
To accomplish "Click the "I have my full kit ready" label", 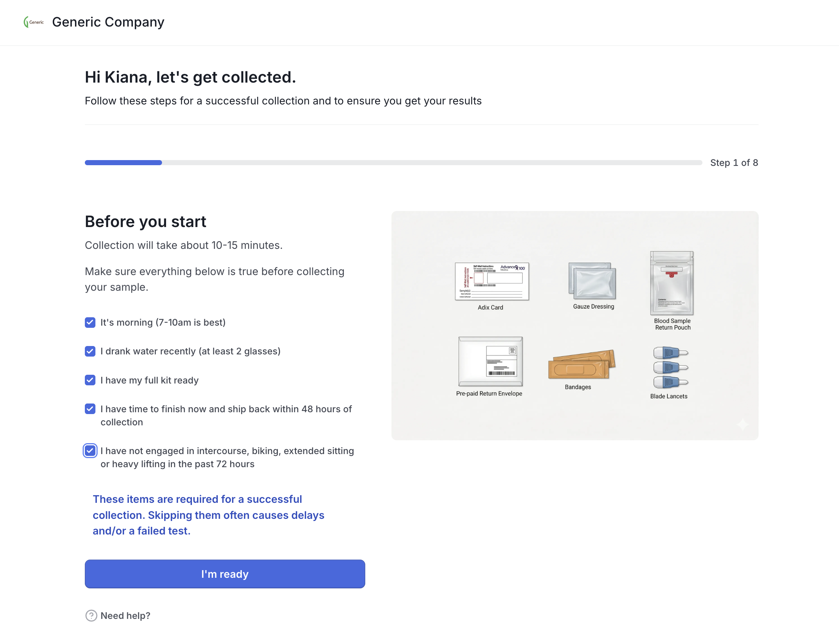I will 150,380.
